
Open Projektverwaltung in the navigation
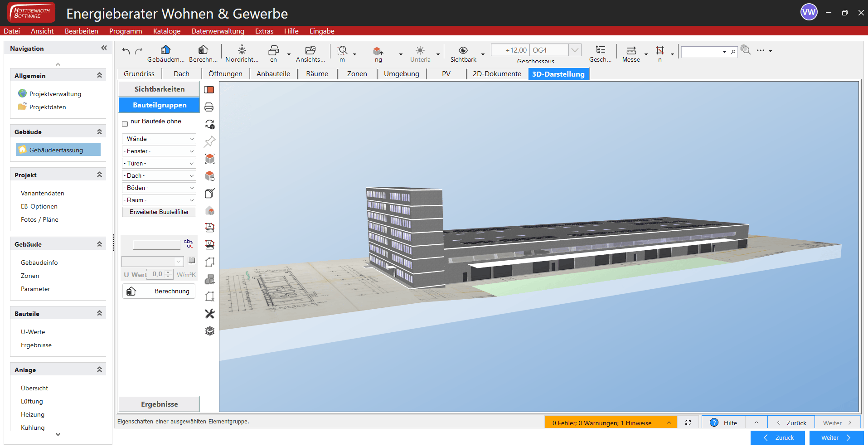tap(55, 94)
